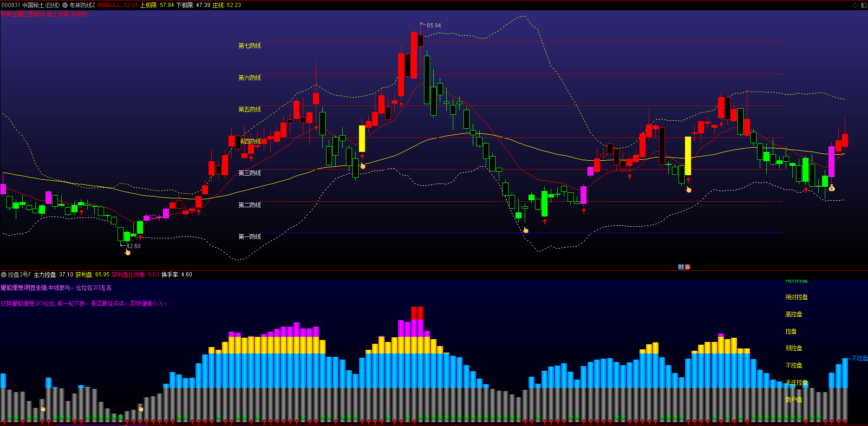
Task: Click the money bag icon under the candles
Action: (x=832, y=188)
